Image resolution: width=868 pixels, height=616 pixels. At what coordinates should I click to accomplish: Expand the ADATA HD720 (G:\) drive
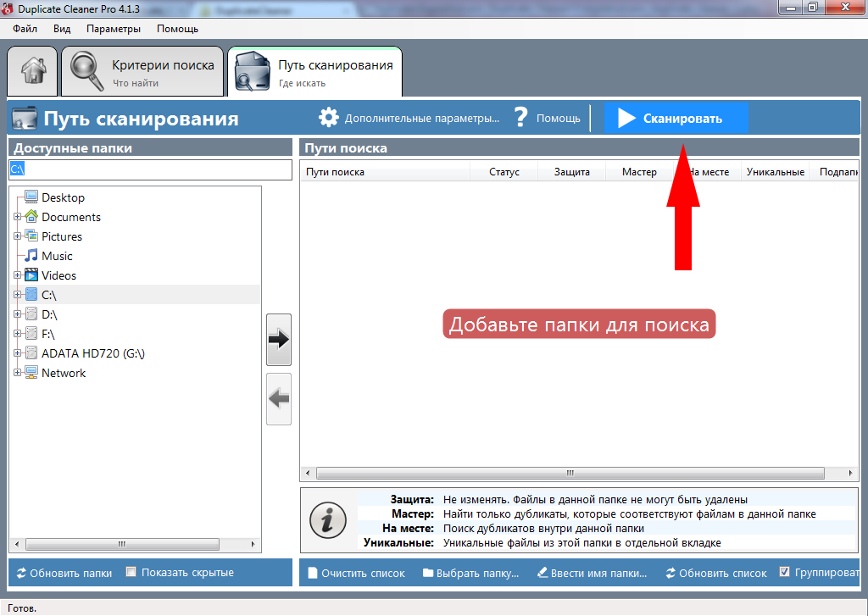click(x=17, y=353)
